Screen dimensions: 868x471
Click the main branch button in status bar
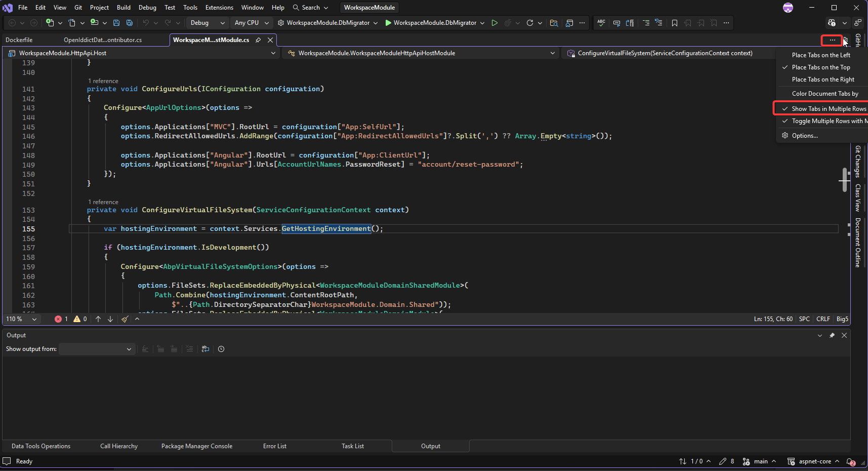(760, 461)
